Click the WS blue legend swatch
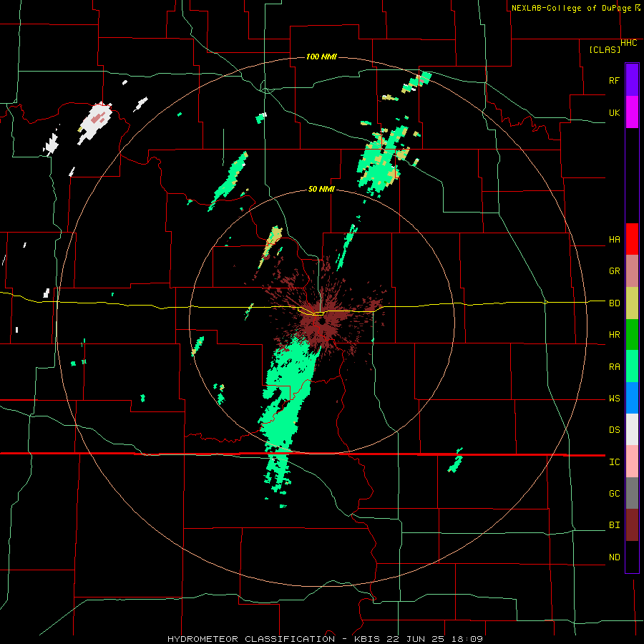Screen dimensions: 644x644 click(x=632, y=398)
